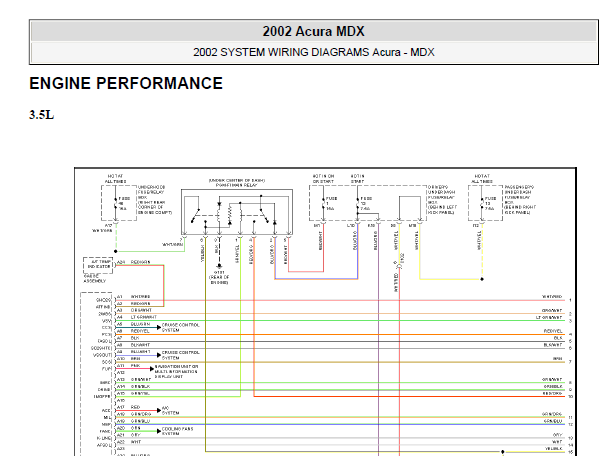Image resolution: width=603 pixels, height=456 pixels.
Task: Click the "A/T TEMP INDICATOR" box
Action: (98, 265)
